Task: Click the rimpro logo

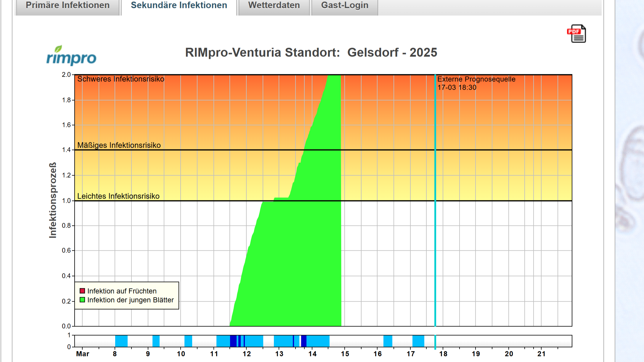Action: (71, 55)
